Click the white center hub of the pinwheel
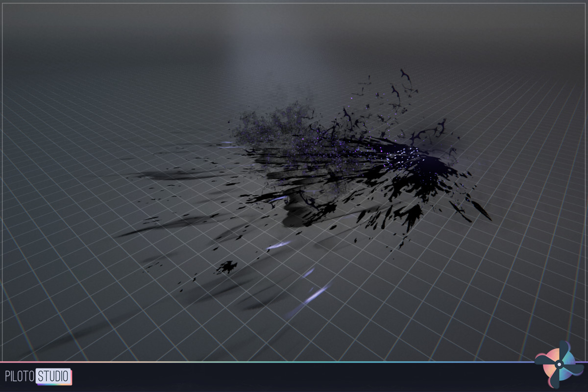 click(x=559, y=365)
